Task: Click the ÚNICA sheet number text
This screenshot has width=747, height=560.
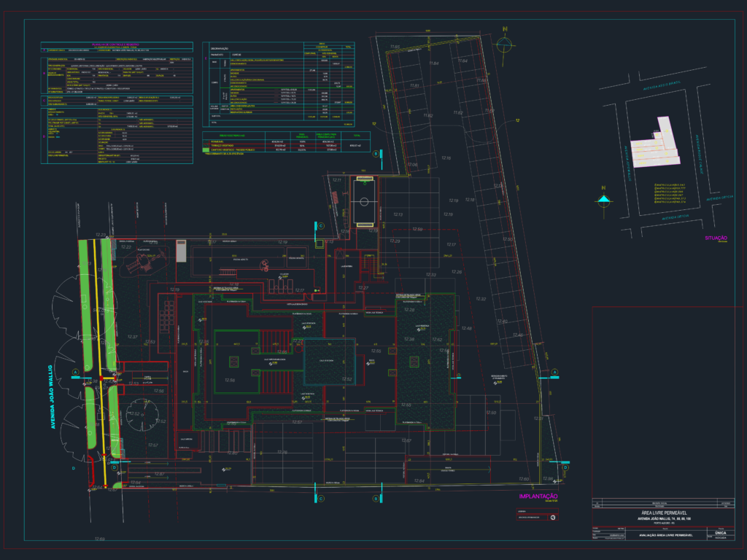Action: coord(720,533)
